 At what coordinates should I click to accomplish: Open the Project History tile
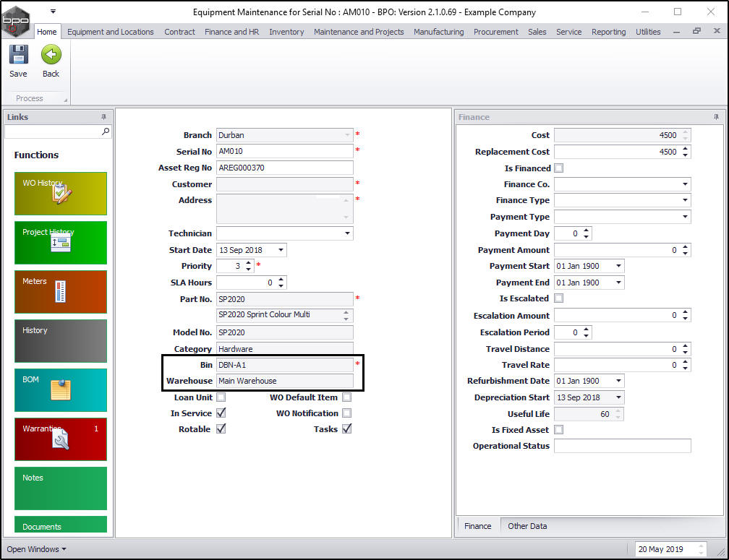pyautogui.click(x=61, y=243)
